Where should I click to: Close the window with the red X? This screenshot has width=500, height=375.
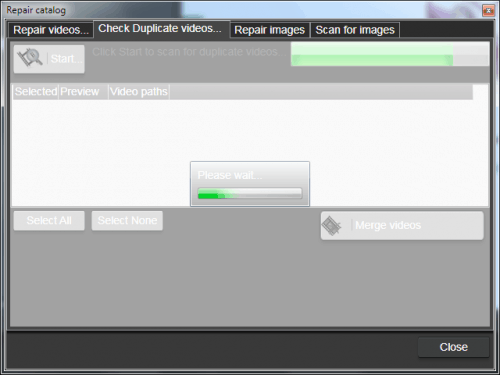(x=488, y=10)
